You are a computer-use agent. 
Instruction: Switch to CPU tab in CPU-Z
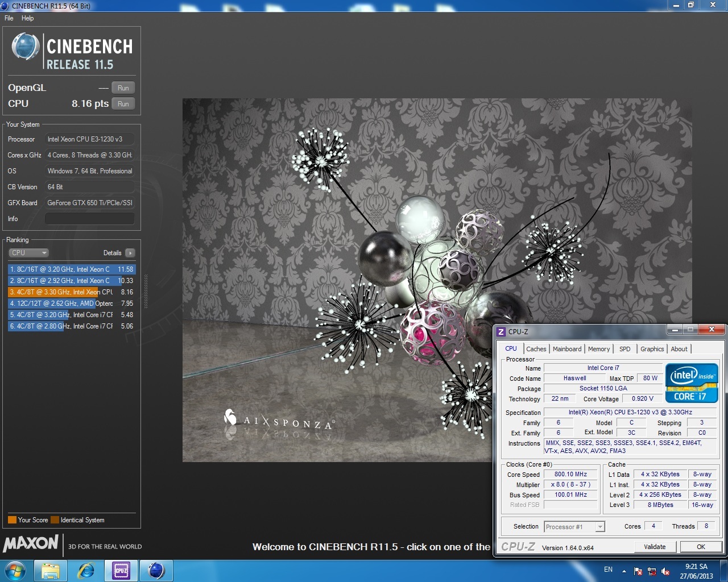511,349
